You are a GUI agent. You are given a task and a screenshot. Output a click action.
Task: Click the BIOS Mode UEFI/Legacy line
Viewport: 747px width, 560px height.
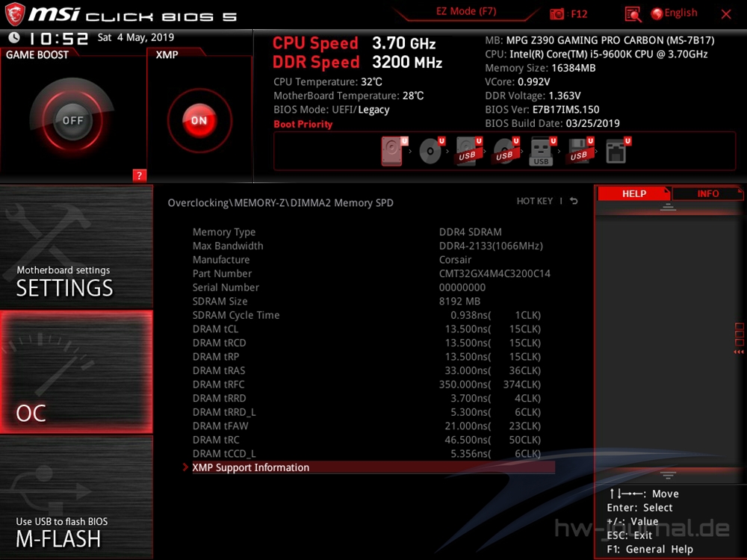332,110
